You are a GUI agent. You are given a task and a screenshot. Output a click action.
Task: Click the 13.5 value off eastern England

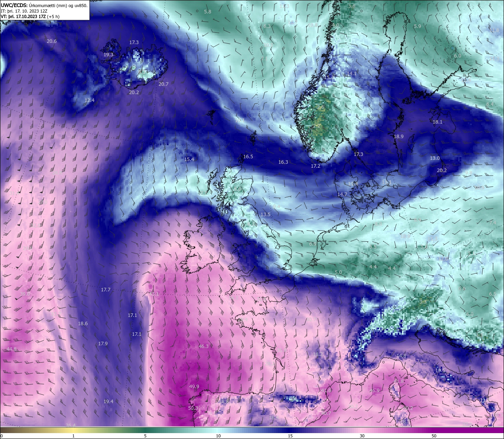point(265,215)
